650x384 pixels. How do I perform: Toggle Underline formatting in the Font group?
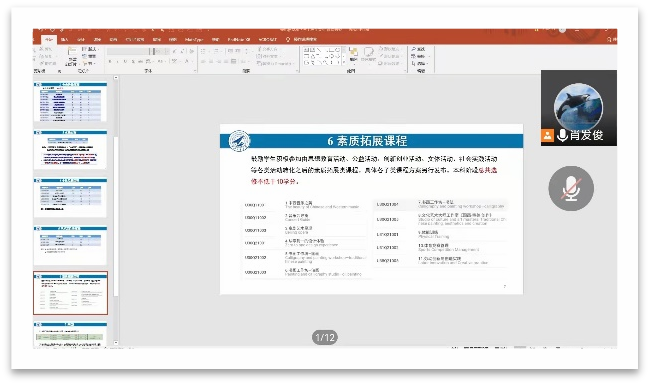click(125, 61)
